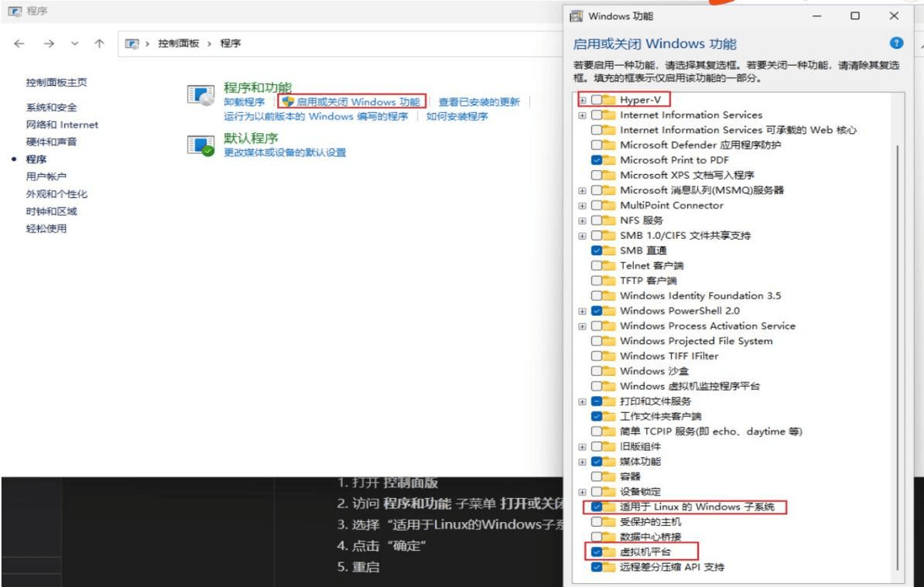Click the 工作文件夹客户端 folder icon
This screenshot has width=924, height=587.
(609, 417)
